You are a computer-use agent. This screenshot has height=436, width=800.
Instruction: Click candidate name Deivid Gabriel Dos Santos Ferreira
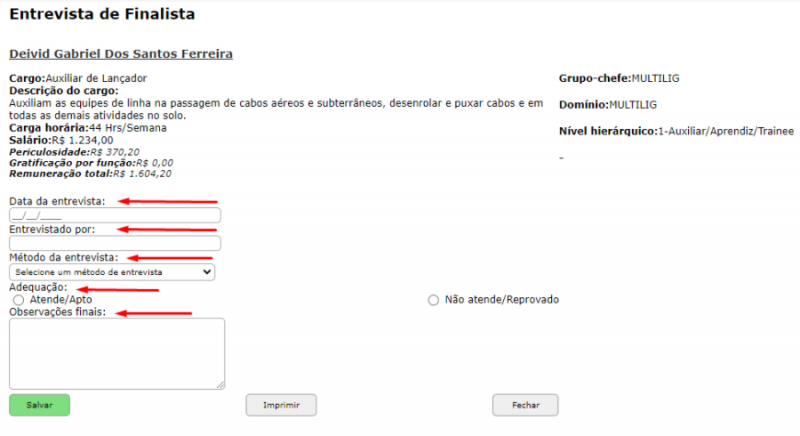(121, 53)
